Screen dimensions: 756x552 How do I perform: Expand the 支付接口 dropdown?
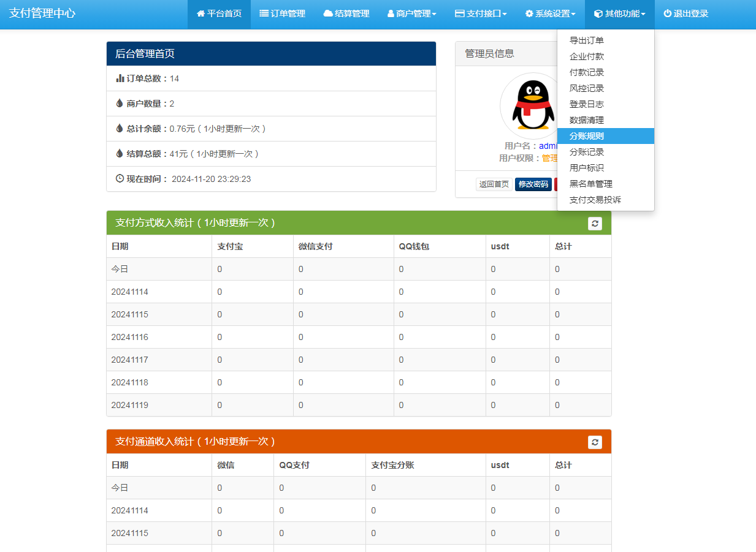coord(481,13)
